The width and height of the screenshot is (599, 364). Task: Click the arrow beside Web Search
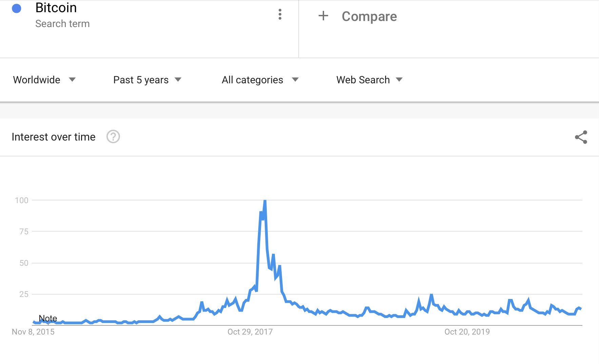coord(399,80)
